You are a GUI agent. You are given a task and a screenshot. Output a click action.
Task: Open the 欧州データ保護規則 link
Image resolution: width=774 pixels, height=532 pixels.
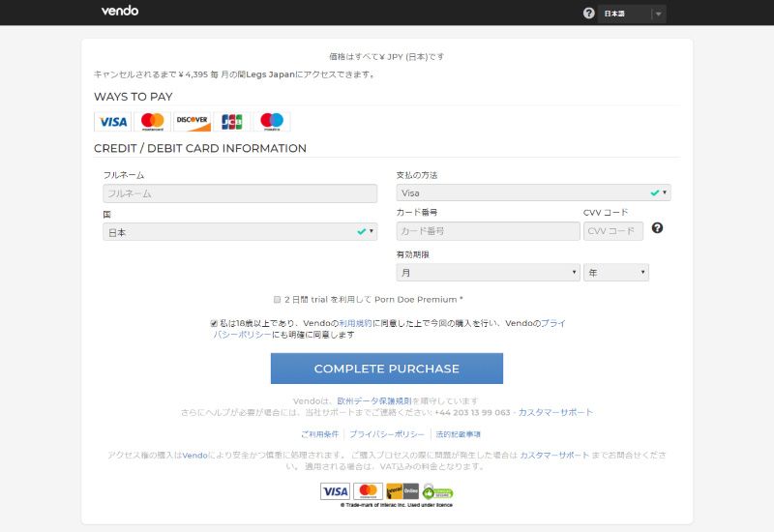[374, 401]
